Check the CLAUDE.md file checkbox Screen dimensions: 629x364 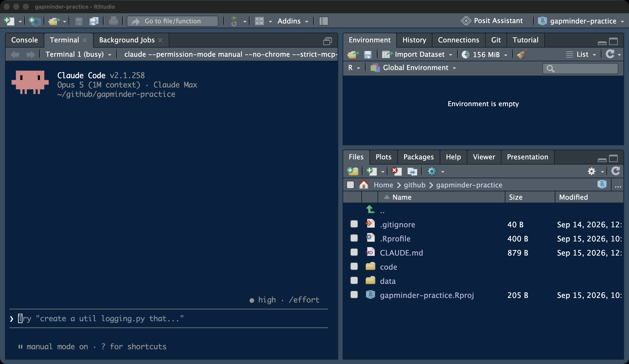tap(354, 252)
